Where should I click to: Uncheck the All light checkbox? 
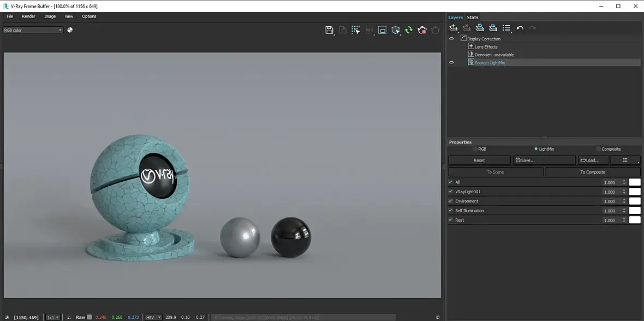[x=451, y=182]
